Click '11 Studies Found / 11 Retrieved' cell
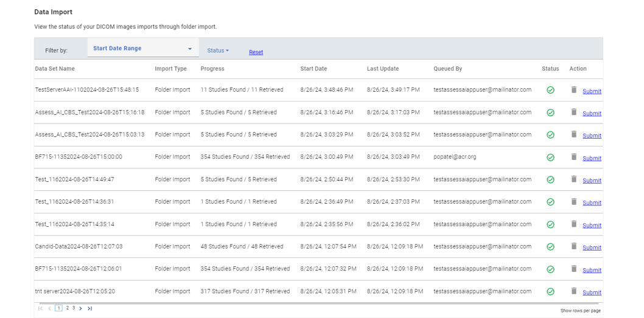 pos(242,89)
